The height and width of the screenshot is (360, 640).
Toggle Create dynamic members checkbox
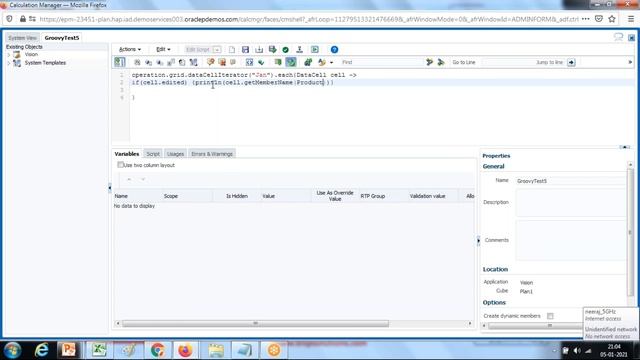(550, 316)
